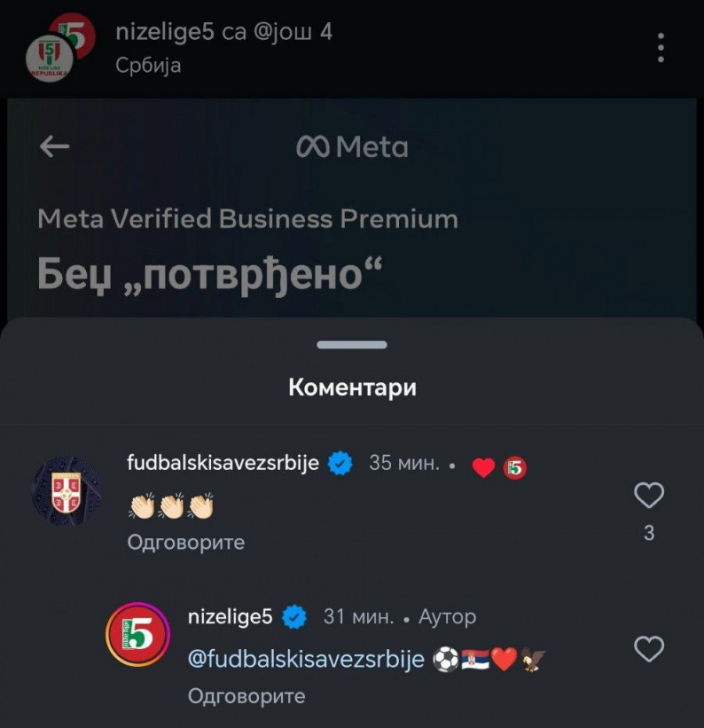Open nizelige5 username in post header
Image resolution: width=704 pixels, height=728 pixels.
point(163,34)
